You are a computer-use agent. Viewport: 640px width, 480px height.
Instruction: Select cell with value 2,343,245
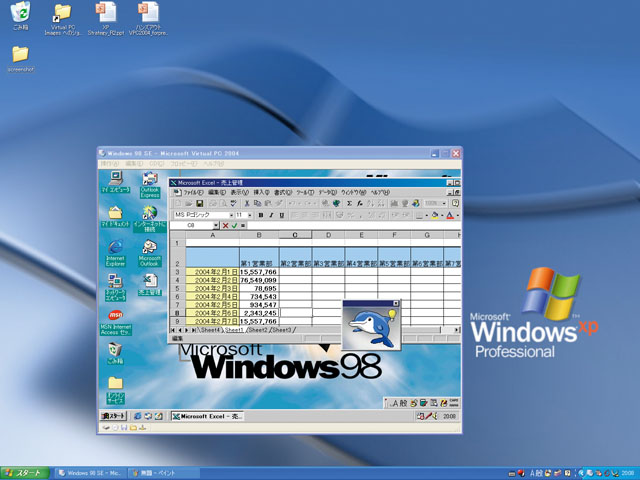coord(259,313)
